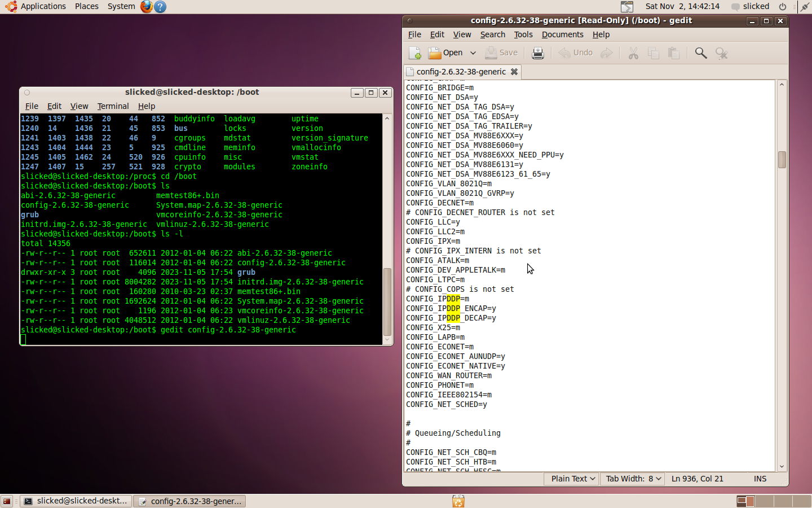Expand the recent files arrow beside Open
The height and width of the screenshot is (508, 812).
473,53
